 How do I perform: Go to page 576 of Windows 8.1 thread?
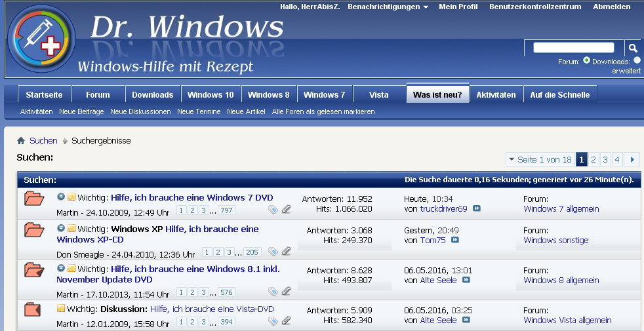tap(226, 292)
